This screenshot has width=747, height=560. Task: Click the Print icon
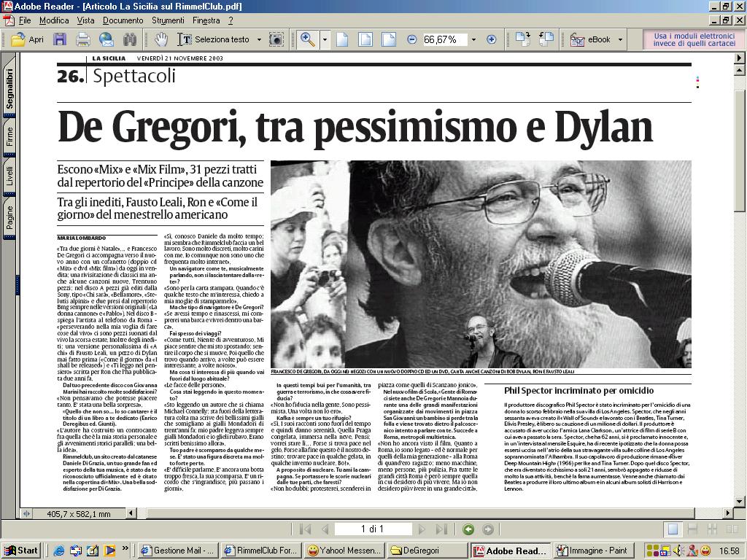coord(83,39)
